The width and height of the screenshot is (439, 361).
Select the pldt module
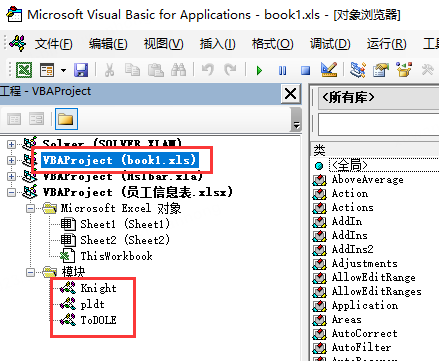pos(92,304)
